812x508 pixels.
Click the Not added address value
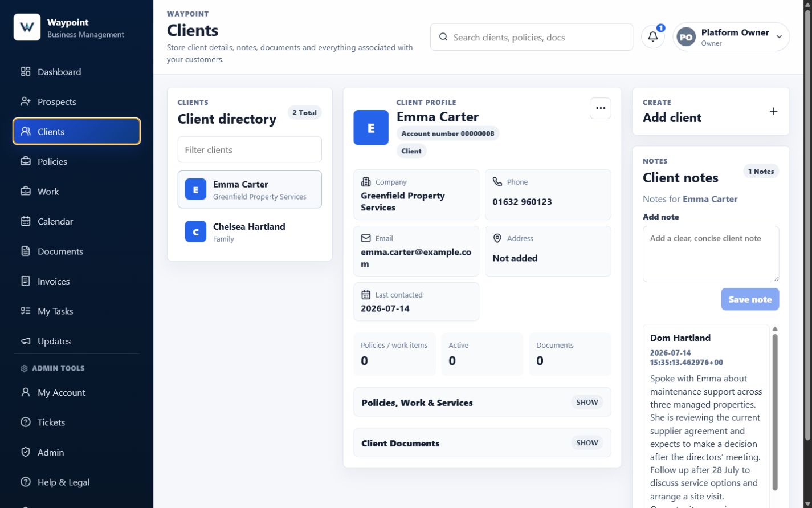[515, 258]
